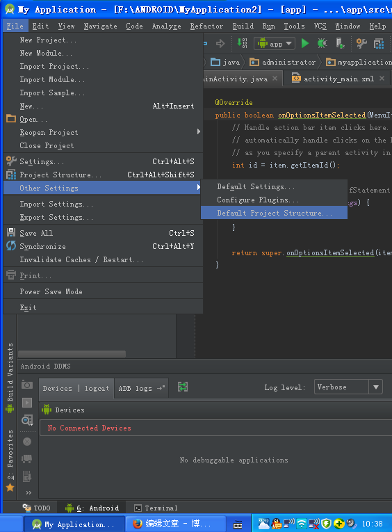Open the Verbose log level dropdown
The width and height of the screenshot is (392, 532).
pos(348,387)
